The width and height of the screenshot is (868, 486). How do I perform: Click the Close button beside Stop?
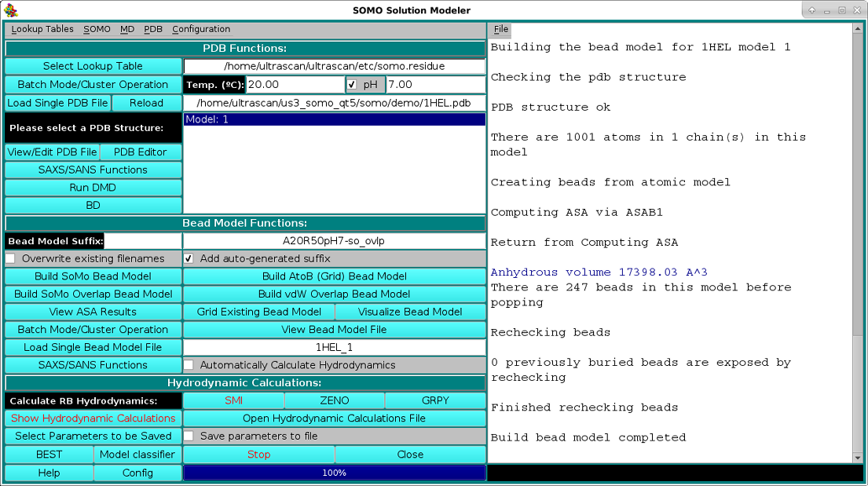pyautogui.click(x=410, y=455)
